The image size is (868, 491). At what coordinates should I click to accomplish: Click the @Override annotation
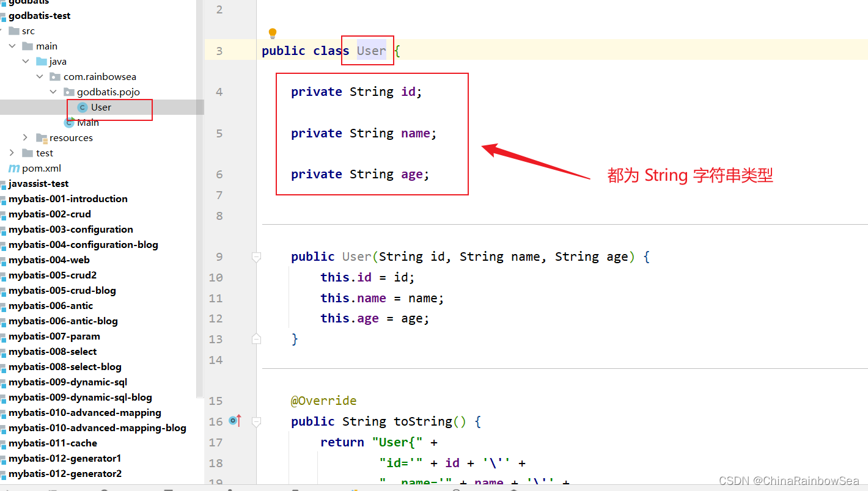(324, 401)
